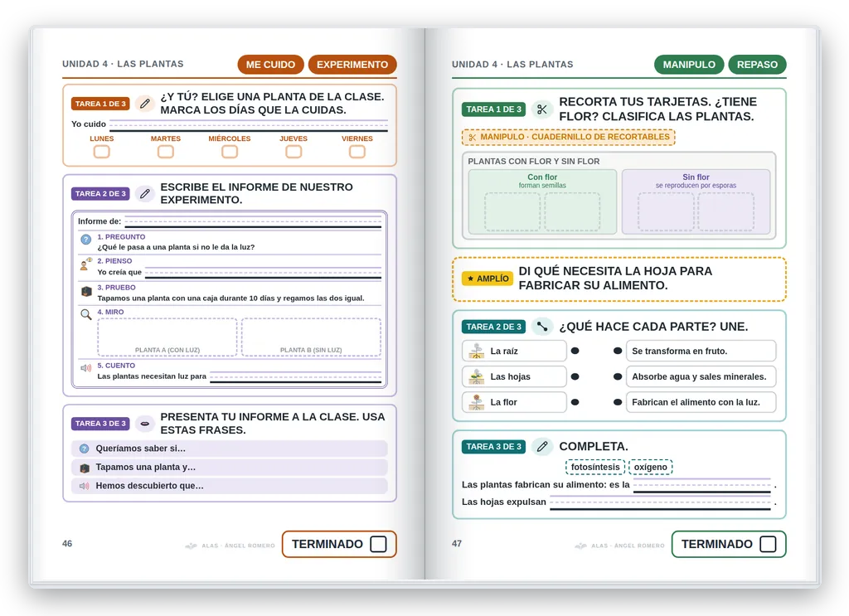Tick the MIÉRCOLES checkbox
Screen dimensions: 849x616
pyautogui.click(x=230, y=152)
